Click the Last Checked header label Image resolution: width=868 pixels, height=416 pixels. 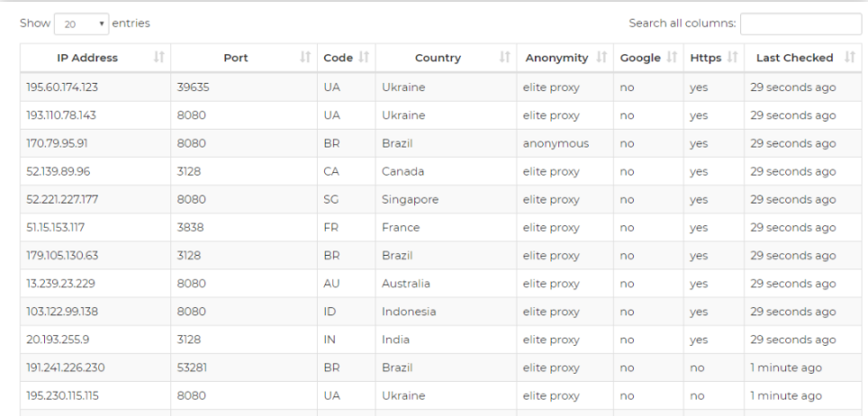tap(794, 58)
